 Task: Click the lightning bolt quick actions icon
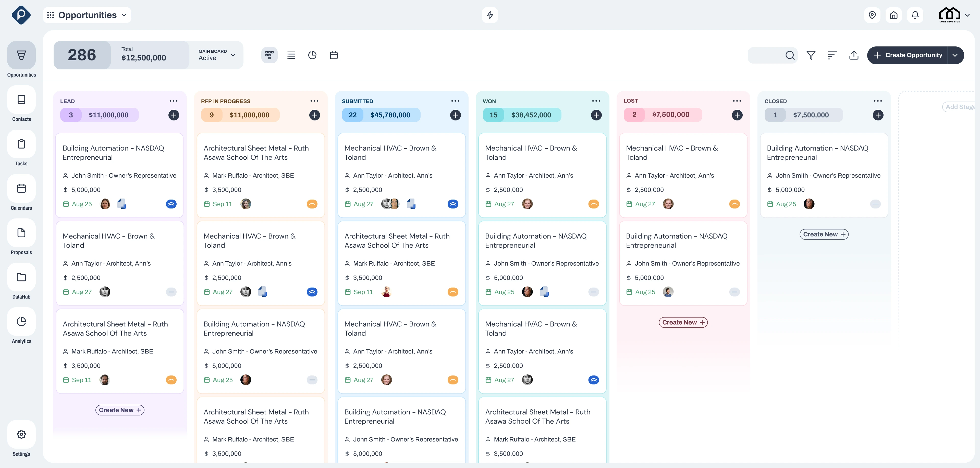tap(490, 15)
